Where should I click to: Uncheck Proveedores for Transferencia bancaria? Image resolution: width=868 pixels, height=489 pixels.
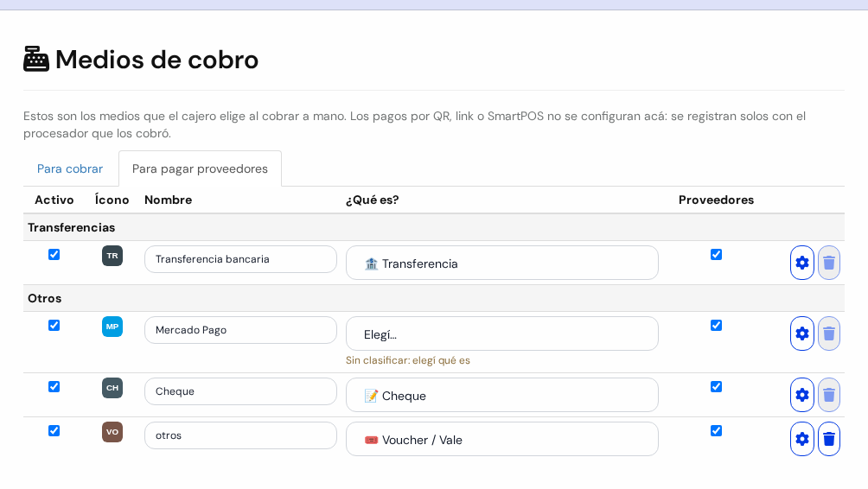click(717, 255)
